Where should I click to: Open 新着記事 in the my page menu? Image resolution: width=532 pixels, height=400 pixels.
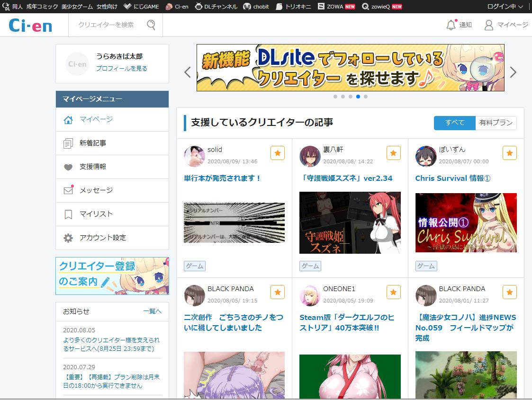(x=112, y=143)
